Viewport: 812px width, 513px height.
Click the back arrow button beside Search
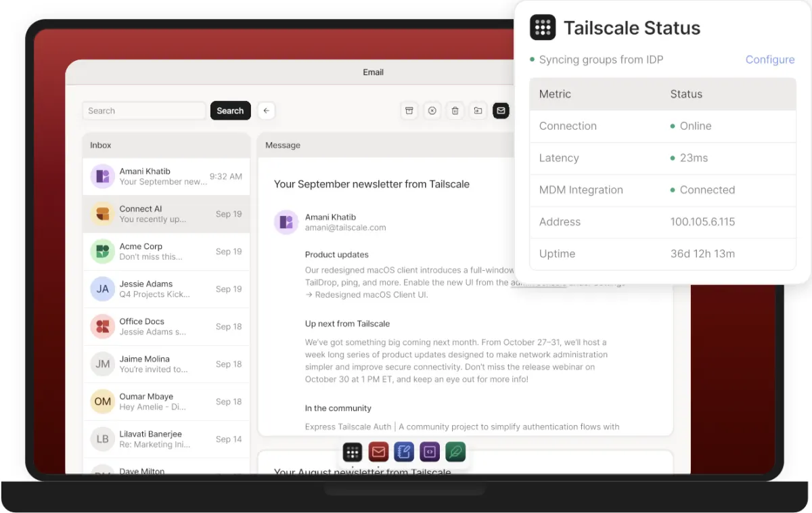pos(267,111)
